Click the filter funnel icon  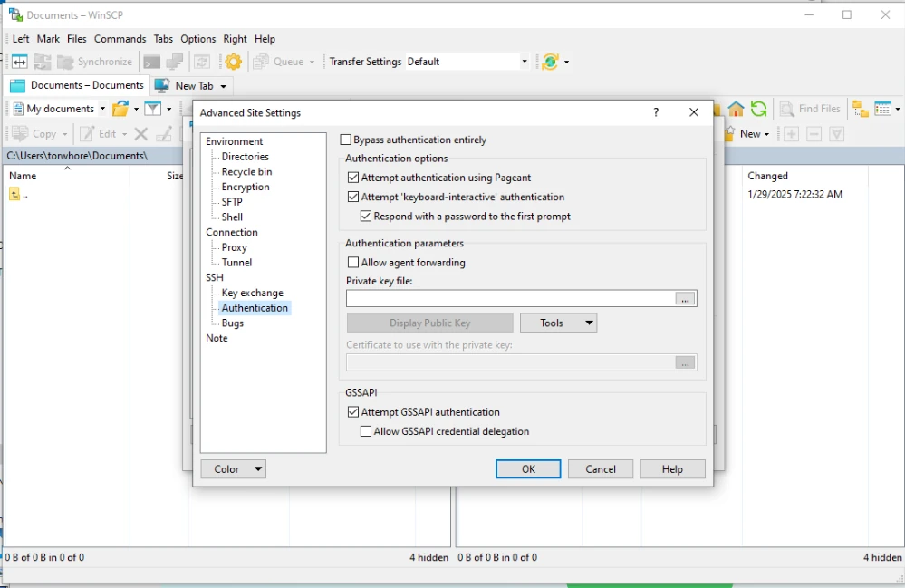pos(153,109)
